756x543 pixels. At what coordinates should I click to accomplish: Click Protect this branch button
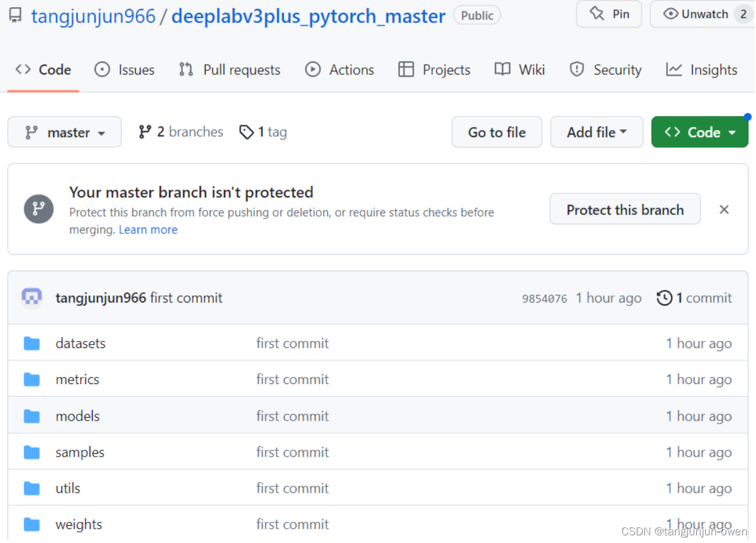tap(625, 209)
